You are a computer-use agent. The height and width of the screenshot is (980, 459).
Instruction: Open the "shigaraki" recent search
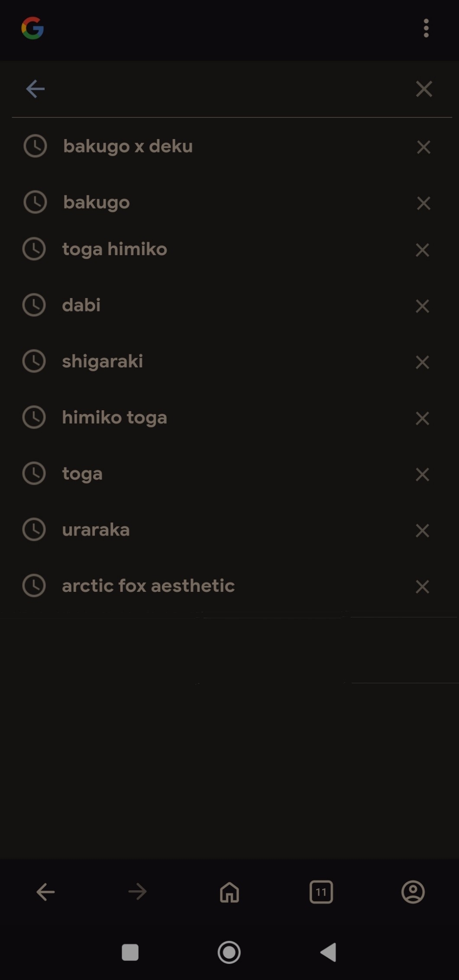[x=102, y=361]
